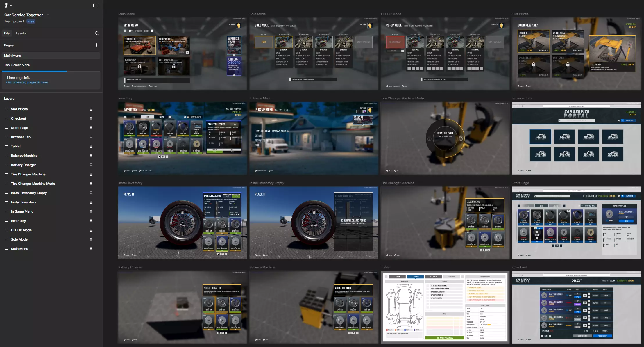Viewport: 644px width, 347px height.
Task: Click the Free plan badge
Action: pyautogui.click(x=31, y=21)
